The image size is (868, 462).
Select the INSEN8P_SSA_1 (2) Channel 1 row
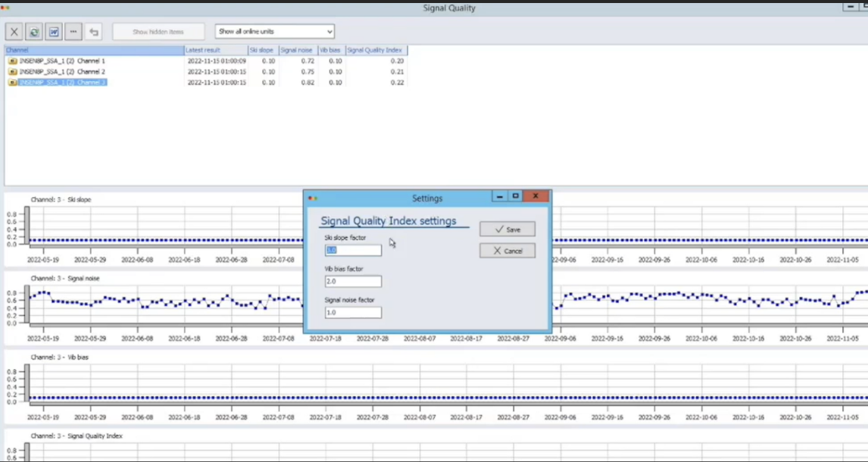click(x=62, y=61)
